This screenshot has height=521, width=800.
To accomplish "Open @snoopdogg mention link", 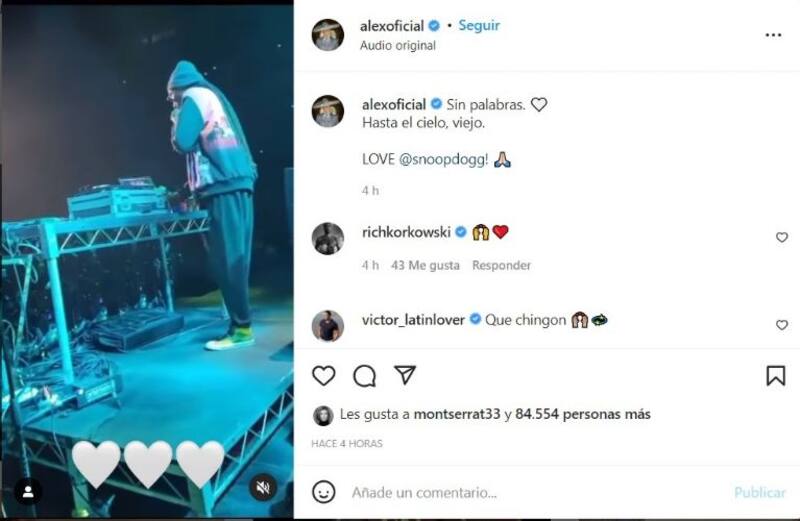I will point(443,160).
